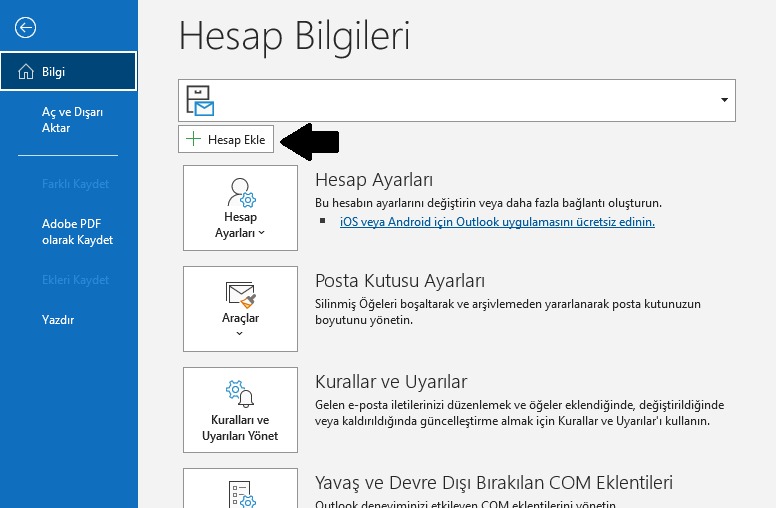Click the Posta Kutusu Ayarları heading
This screenshot has width=776, height=508.
click(400, 281)
